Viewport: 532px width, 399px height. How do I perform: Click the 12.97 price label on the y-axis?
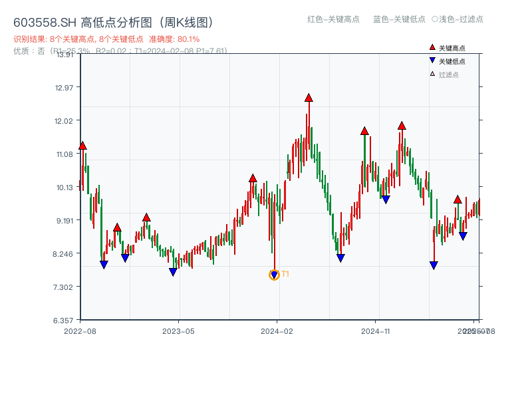point(63,87)
